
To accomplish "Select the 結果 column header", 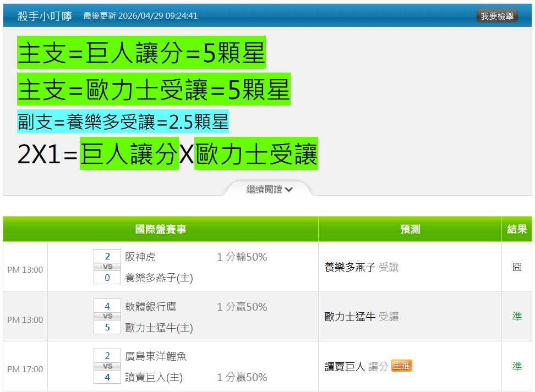I will (x=517, y=229).
